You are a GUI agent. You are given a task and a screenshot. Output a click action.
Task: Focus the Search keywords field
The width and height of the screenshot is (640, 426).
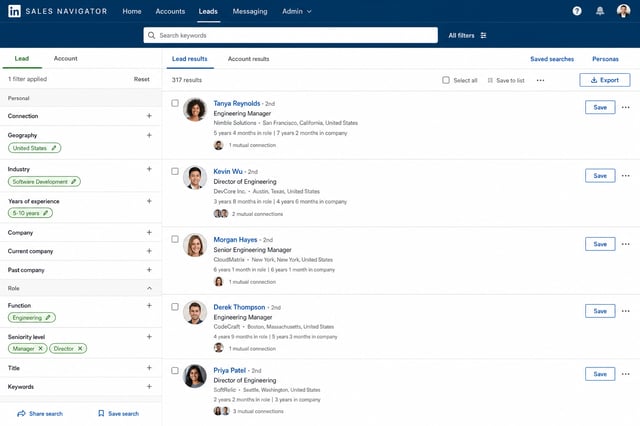290,36
